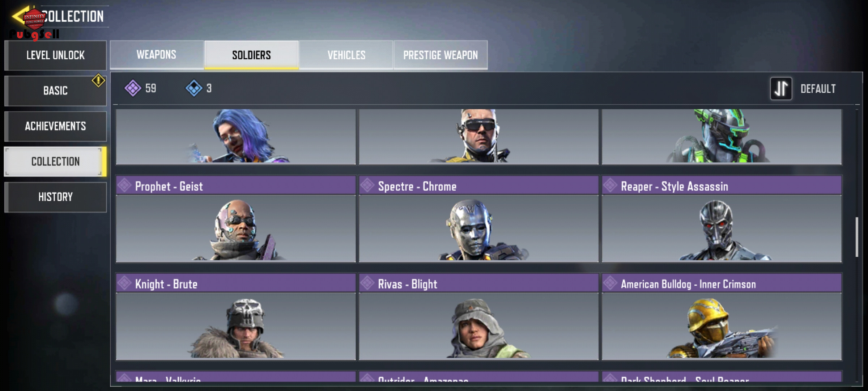Select American Bulldog - Inner Crimson card
This screenshot has height=391, width=868.
tap(722, 317)
